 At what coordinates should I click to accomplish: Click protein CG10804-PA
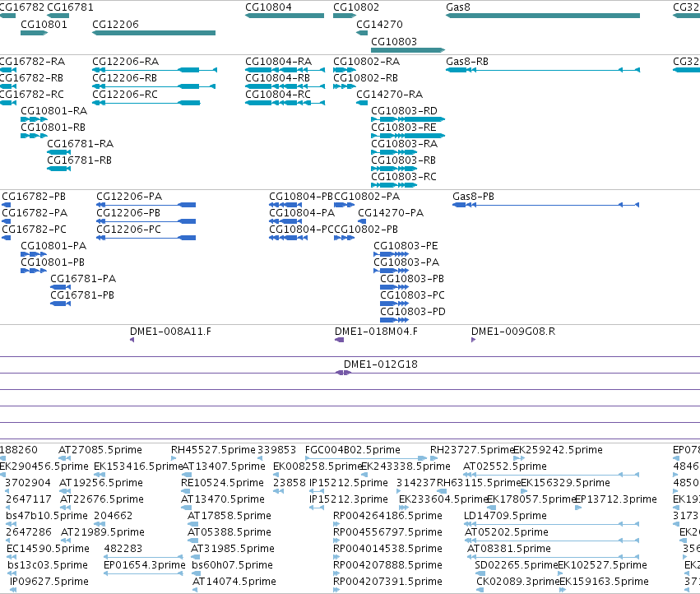pos(302,213)
